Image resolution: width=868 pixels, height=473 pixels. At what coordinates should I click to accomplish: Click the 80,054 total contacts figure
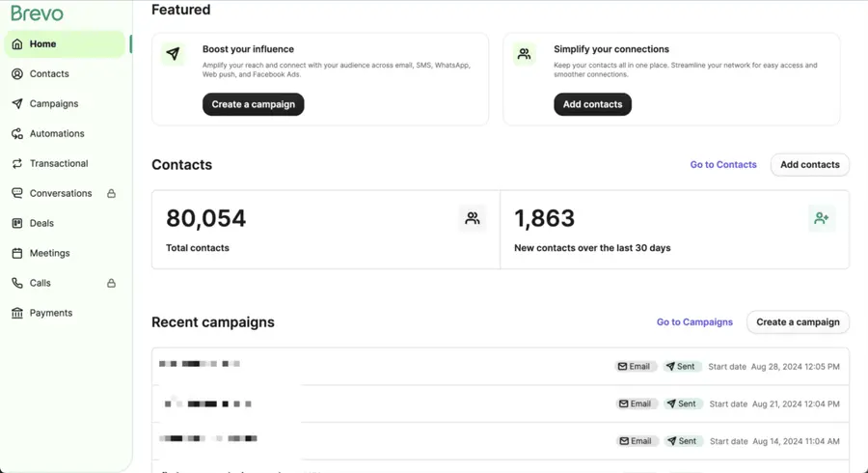click(206, 218)
